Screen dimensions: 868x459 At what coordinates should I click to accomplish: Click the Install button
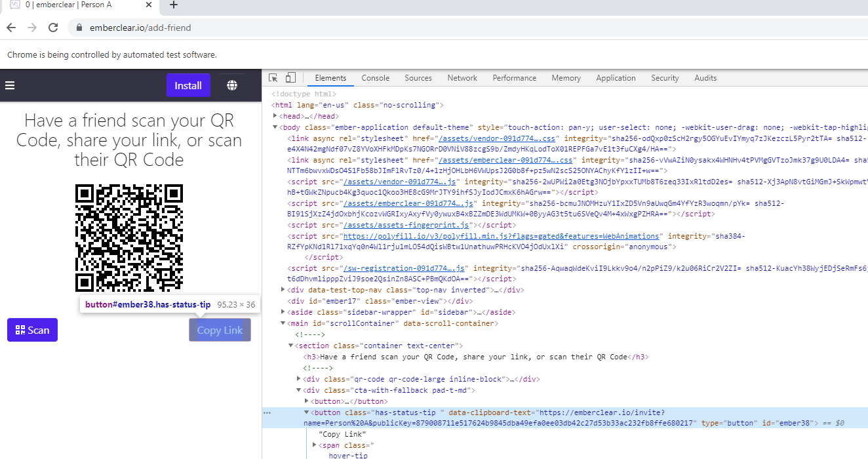click(188, 85)
